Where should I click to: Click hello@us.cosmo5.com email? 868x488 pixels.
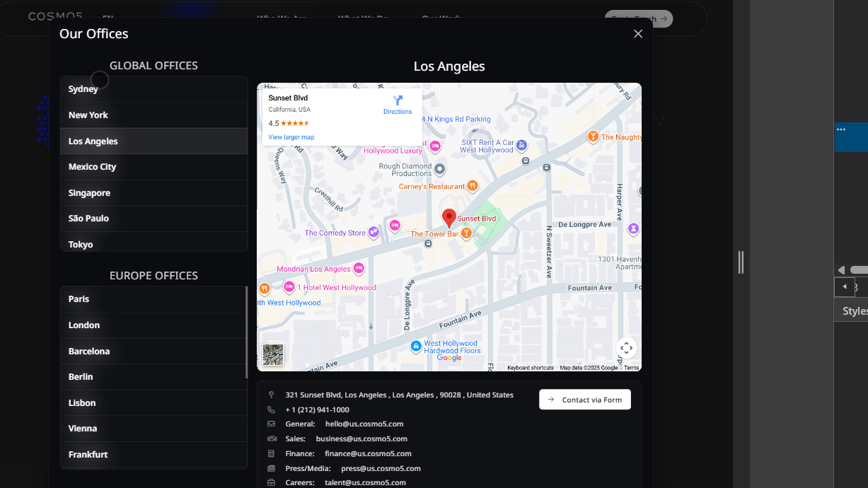364,424
